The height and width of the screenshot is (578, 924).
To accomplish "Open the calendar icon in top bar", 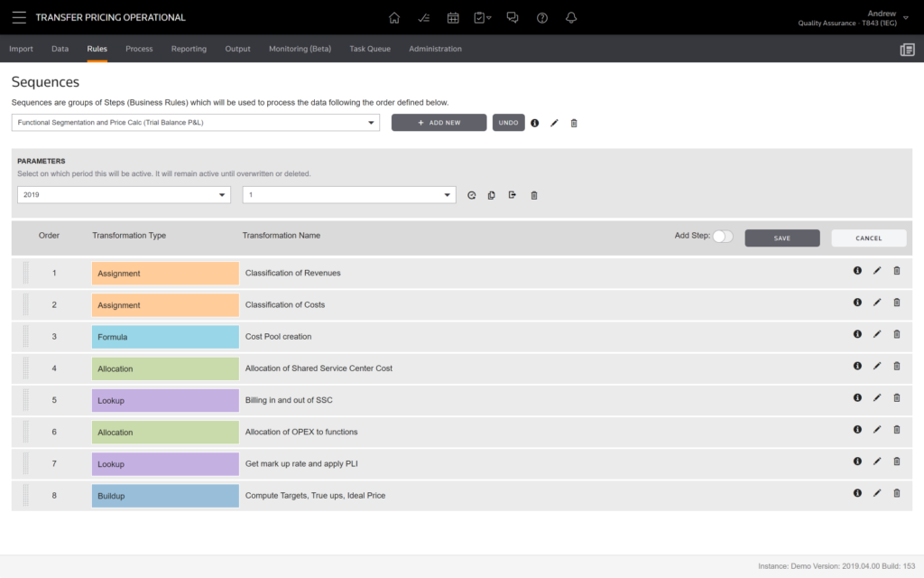I will (x=453, y=17).
